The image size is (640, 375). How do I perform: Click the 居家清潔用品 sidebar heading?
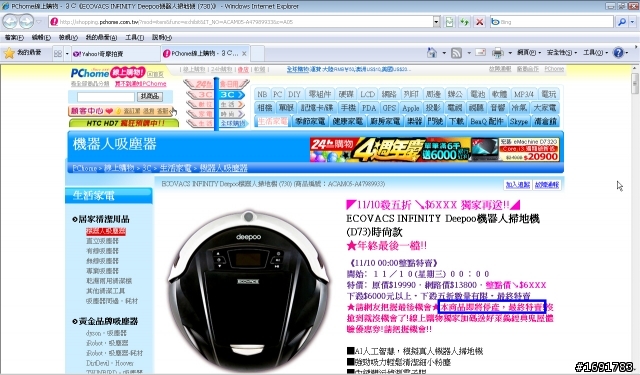click(x=104, y=220)
